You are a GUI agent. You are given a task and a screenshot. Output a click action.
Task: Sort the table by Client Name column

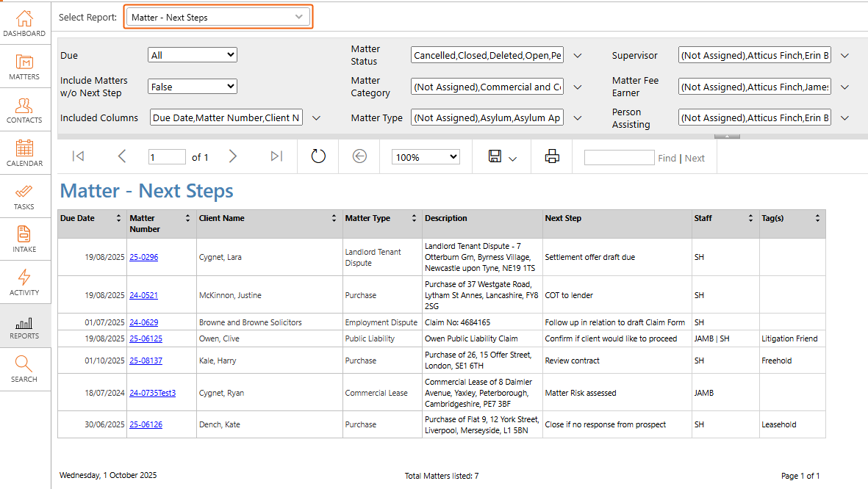pos(334,219)
